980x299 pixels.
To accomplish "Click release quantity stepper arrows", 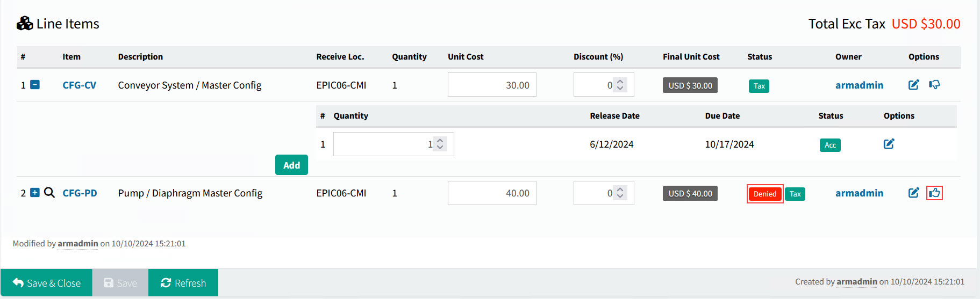I will 440,144.
